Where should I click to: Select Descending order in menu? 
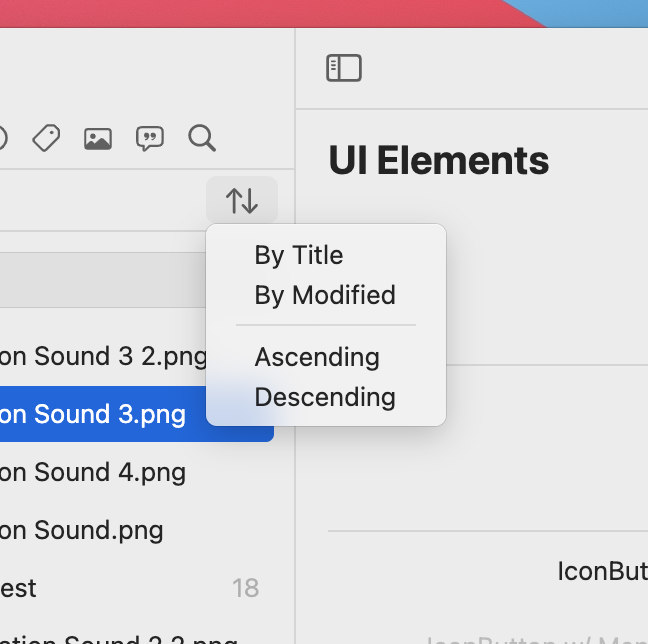click(x=325, y=397)
